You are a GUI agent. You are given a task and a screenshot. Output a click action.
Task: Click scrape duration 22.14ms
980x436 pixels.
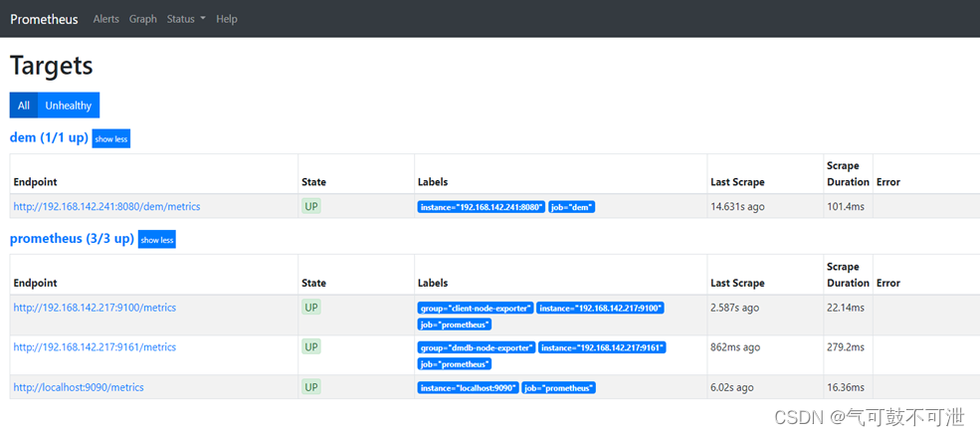(x=846, y=308)
